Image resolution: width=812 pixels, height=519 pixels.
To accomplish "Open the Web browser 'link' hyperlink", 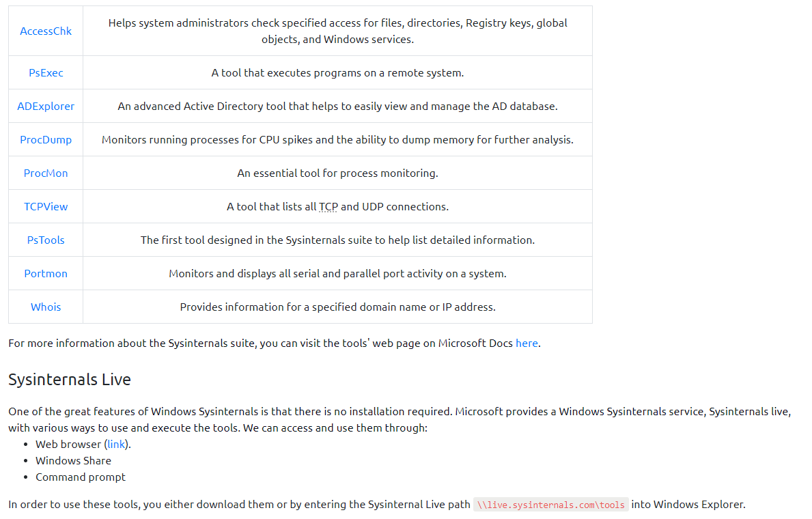I will tap(116, 445).
